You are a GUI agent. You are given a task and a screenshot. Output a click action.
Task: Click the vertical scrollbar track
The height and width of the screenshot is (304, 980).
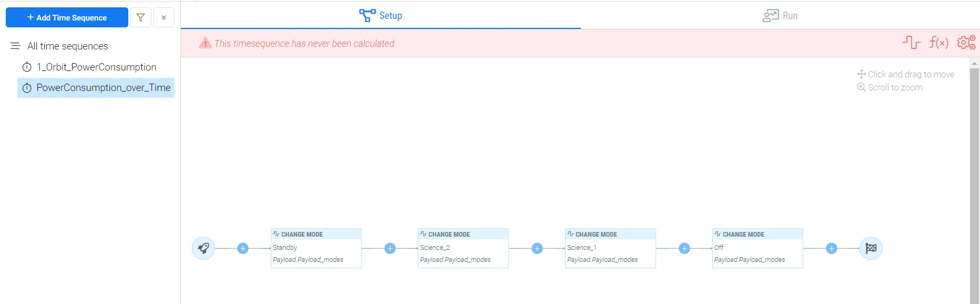pyautogui.click(x=974, y=186)
